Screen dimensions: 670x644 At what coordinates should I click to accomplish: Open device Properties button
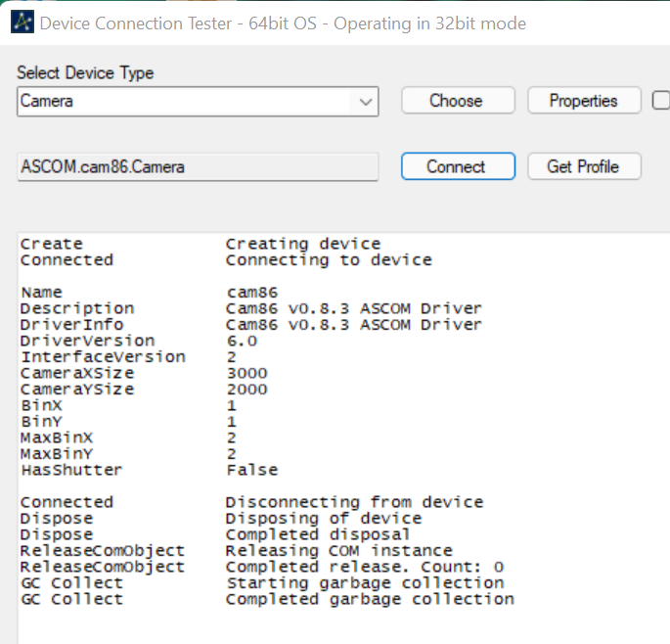[584, 101]
